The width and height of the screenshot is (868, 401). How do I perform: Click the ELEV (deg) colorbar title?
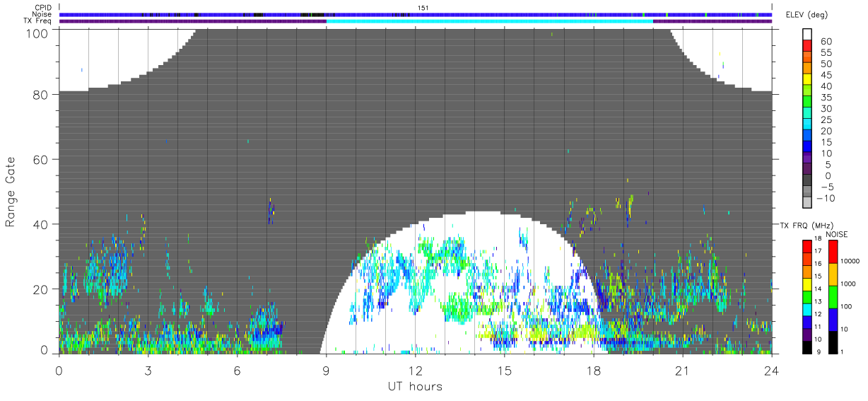(808, 14)
